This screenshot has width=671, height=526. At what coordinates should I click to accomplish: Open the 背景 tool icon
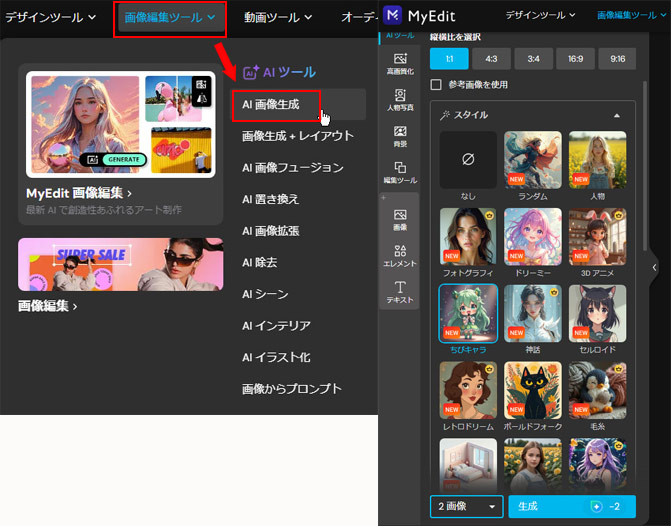click(400, 136)
